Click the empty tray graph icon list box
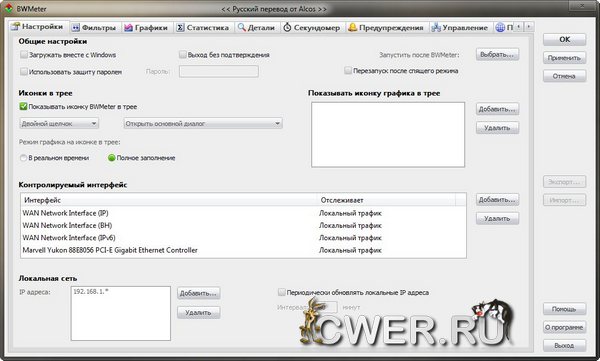600x361 pixels. point(388,134)
